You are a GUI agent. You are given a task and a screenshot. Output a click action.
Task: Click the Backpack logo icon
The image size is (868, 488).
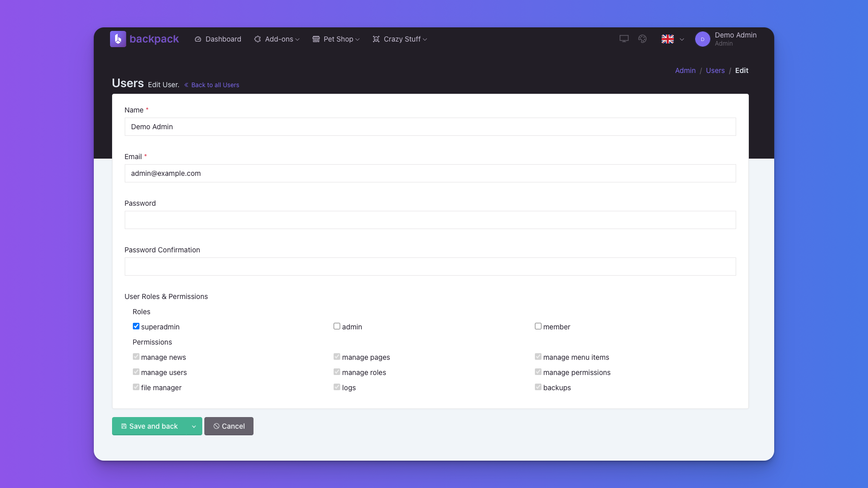pos(118,39)
